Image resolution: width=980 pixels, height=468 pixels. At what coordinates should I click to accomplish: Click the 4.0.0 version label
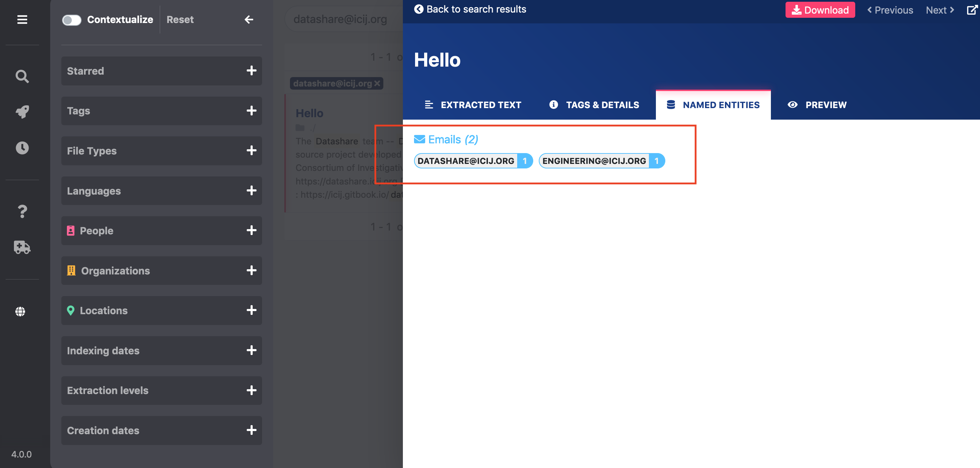click(x=21, y=454)
